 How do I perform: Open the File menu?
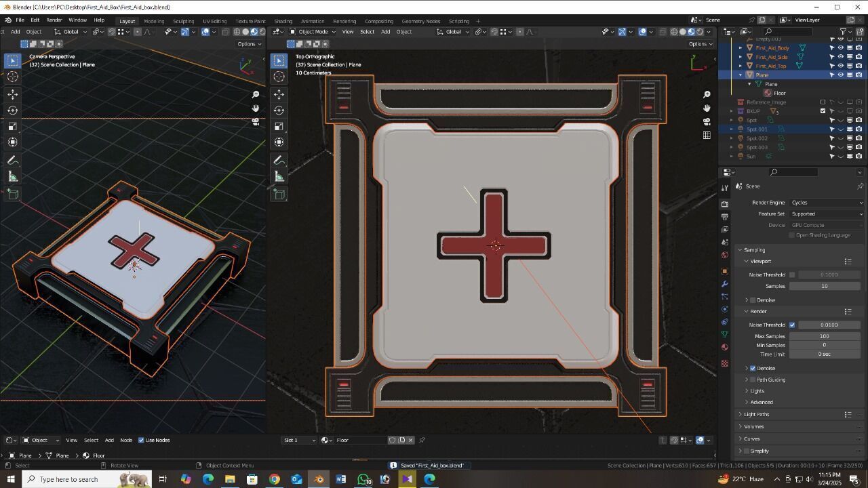(20, 20)
